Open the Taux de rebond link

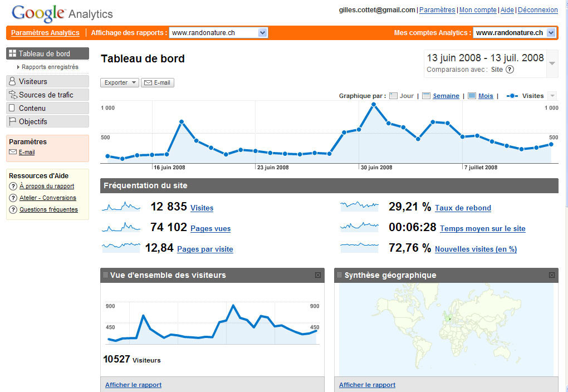463,208
